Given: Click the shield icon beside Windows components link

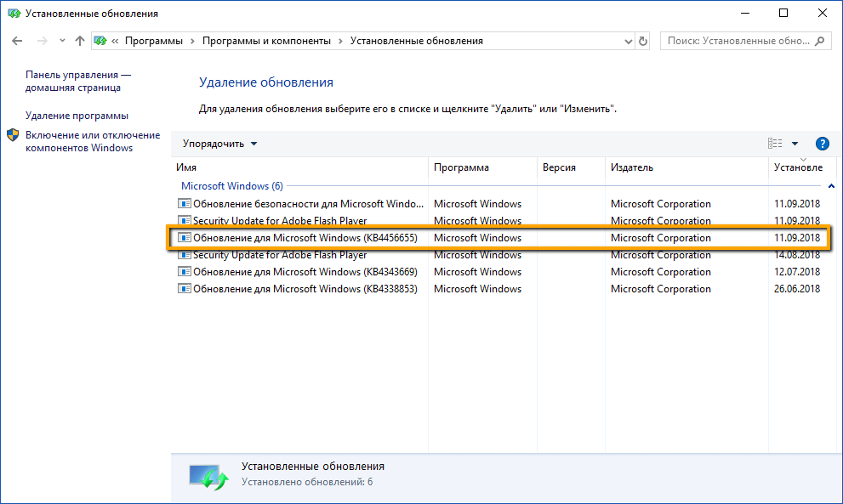Looking at the screenshot, I should click(12, 133).
